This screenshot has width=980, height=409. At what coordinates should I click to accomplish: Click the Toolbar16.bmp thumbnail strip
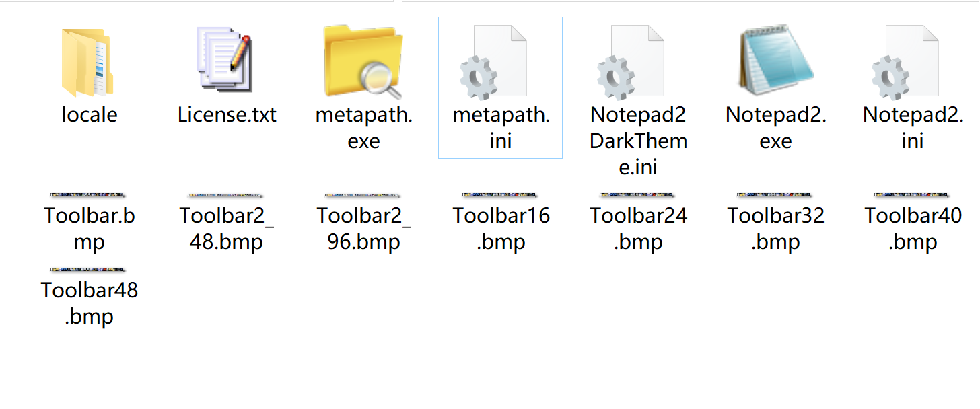coord(501,196)
